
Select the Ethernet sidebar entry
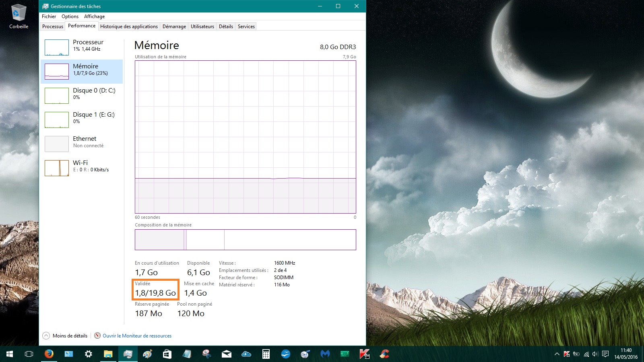[x=82, y=144]
